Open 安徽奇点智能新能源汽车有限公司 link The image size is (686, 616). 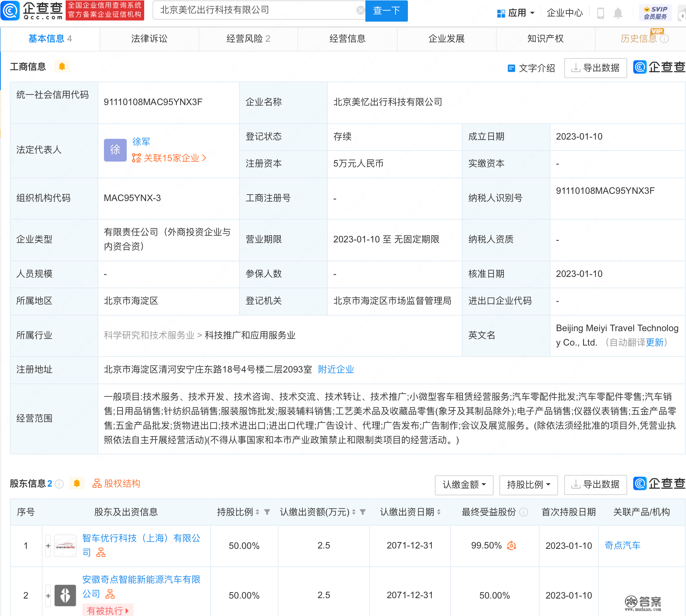point(141,587)
